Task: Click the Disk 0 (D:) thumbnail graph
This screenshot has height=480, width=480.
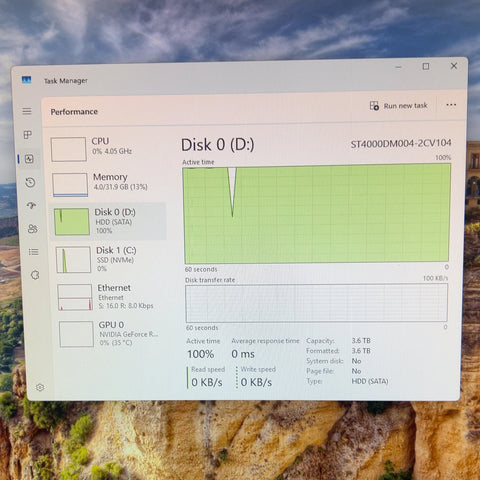Action: click(x=72, y=222)
